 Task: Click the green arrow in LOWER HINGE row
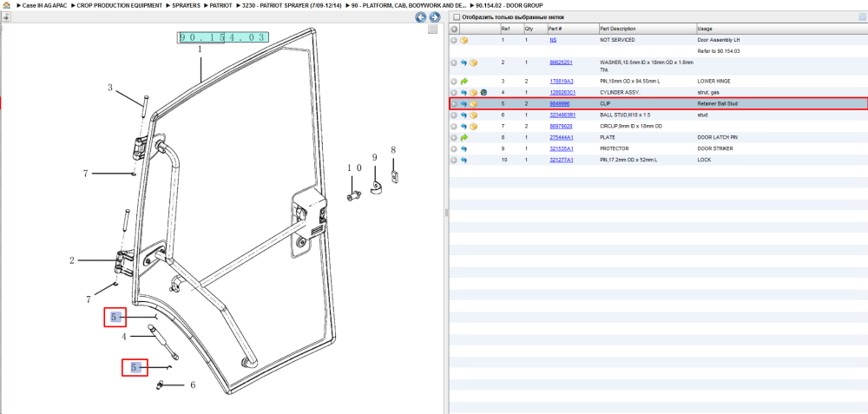tap(464, 82)
